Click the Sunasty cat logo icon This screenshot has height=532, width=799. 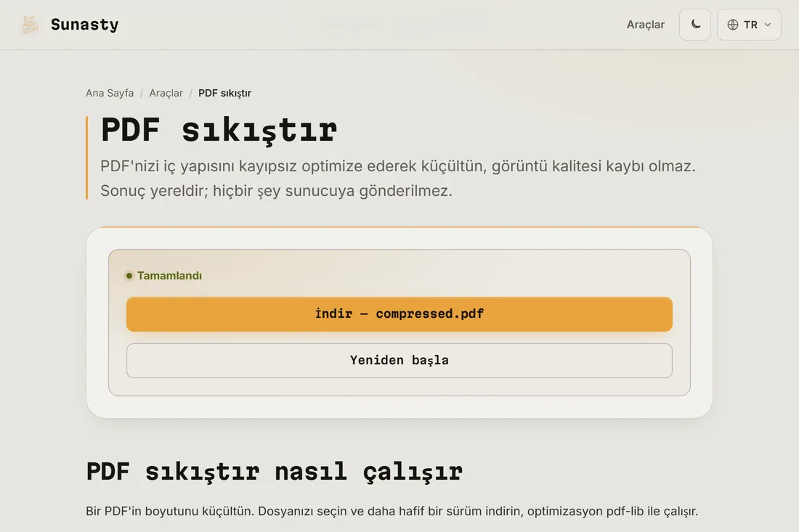point(30,25)
